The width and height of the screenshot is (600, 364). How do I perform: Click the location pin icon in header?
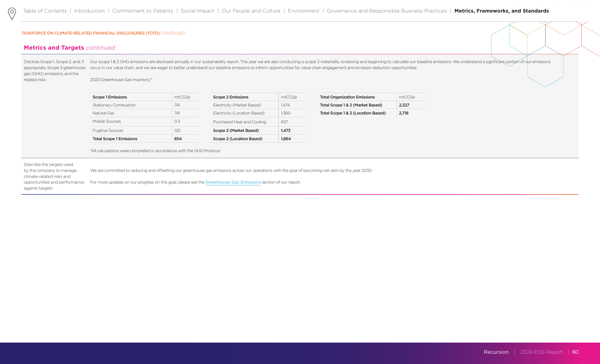12,13
